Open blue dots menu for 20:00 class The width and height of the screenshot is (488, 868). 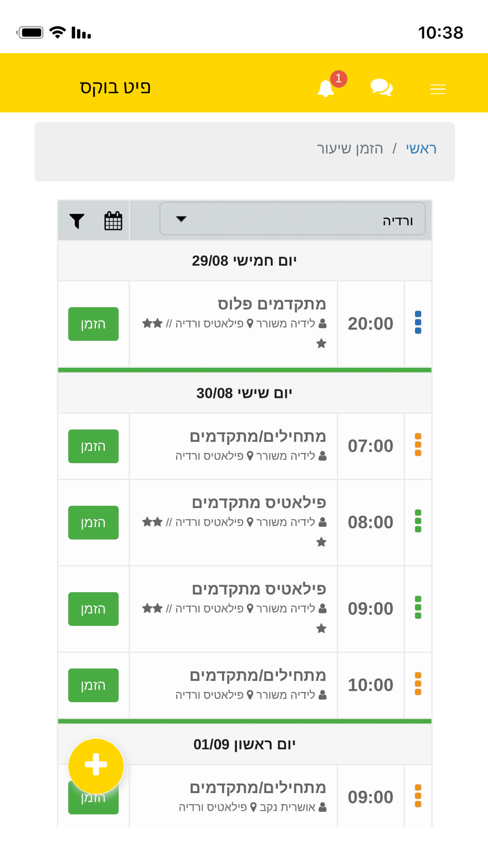[x=418, y=323]
